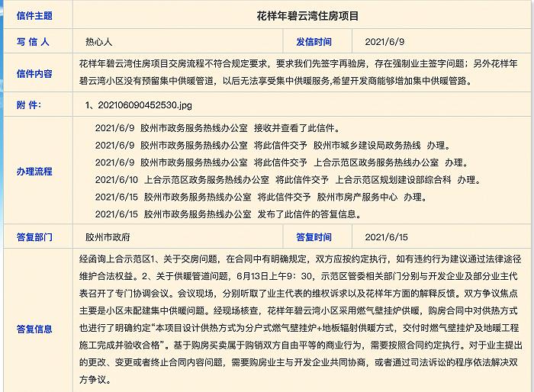
Task: Select the 答复时间 label
Action: [x=314, y=237]
